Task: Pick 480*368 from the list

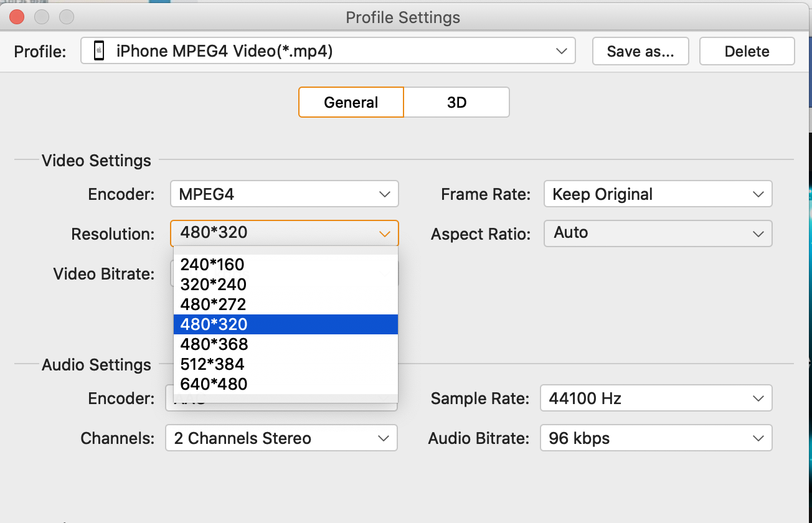Action: 286,344
